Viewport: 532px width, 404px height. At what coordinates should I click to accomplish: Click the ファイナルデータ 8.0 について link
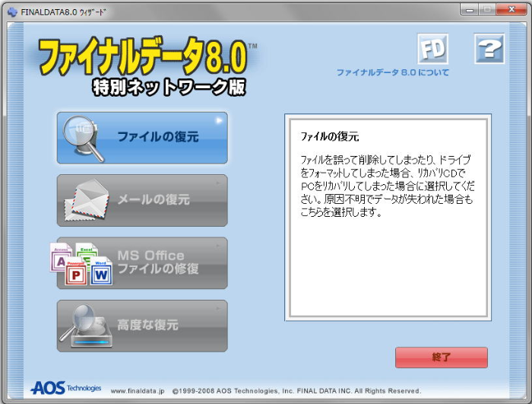click(392, 73)
